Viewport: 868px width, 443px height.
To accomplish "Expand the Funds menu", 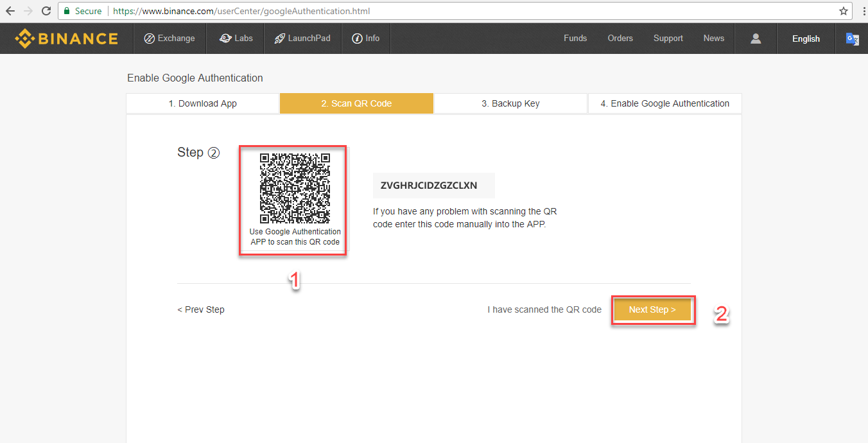I will [575, 39].
